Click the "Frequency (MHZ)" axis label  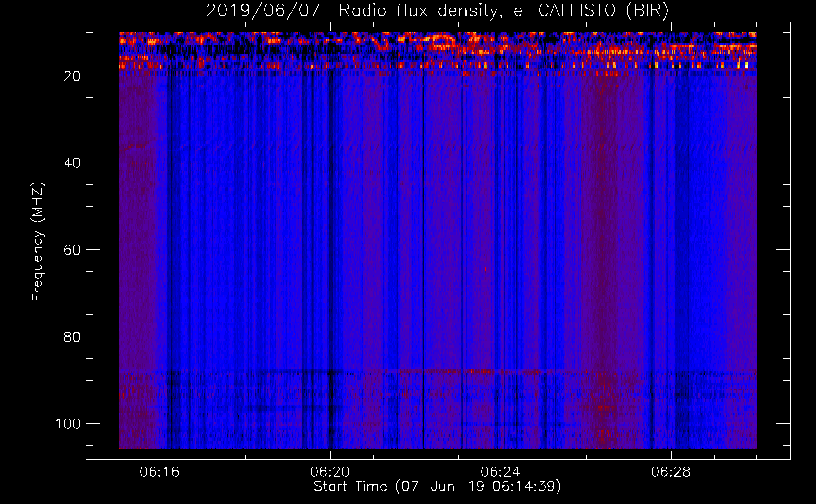(x=38, y=242)
